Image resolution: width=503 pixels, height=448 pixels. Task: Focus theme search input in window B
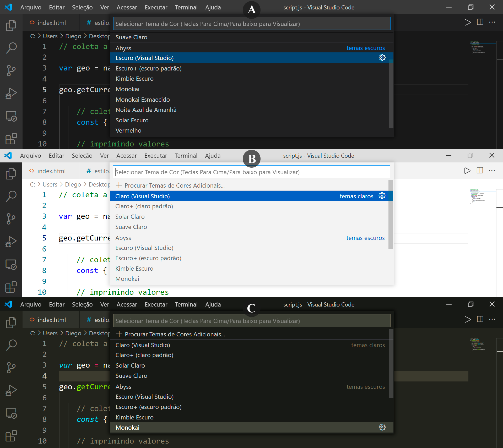point(251,172)
